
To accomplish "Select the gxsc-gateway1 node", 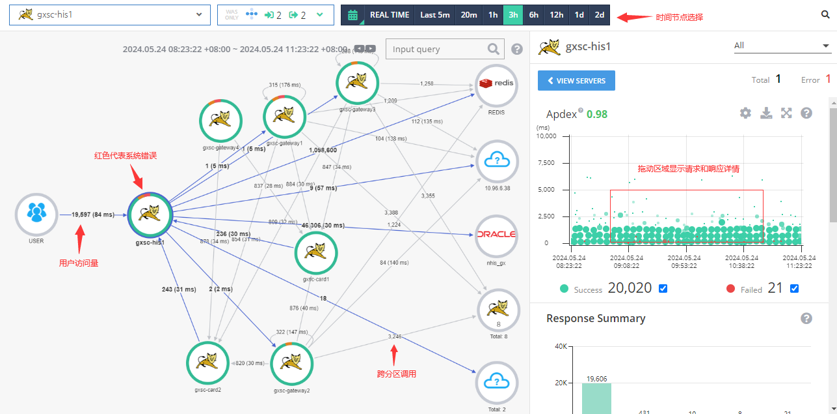I will coord(285,117).
